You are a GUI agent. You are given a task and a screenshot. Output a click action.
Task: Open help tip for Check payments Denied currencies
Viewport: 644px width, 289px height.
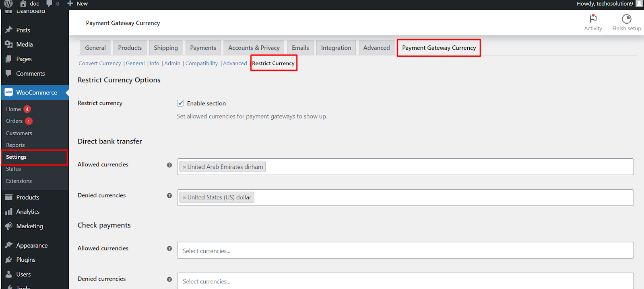point(169,279)
